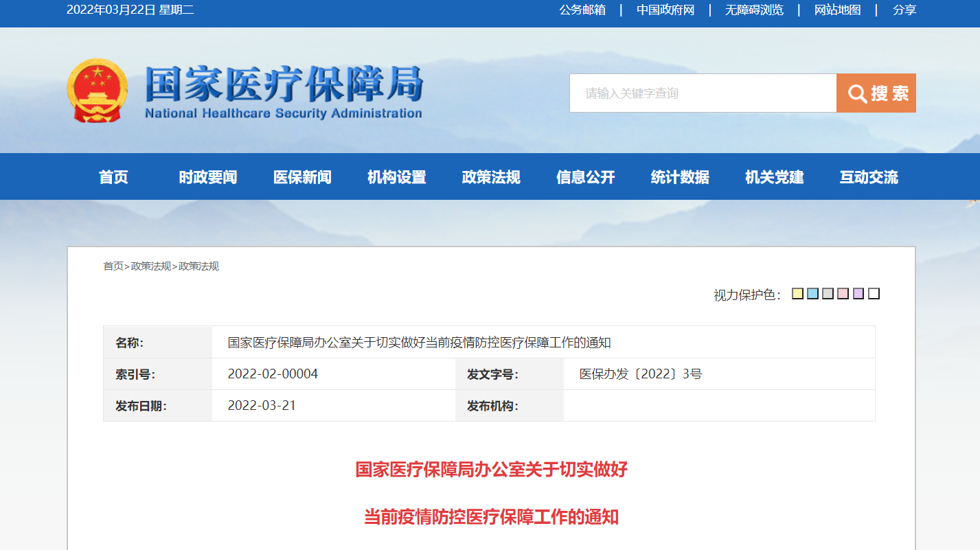Open 机构设置 navigation item
Viewport: 980px width, 550px height.
(397, 177)
